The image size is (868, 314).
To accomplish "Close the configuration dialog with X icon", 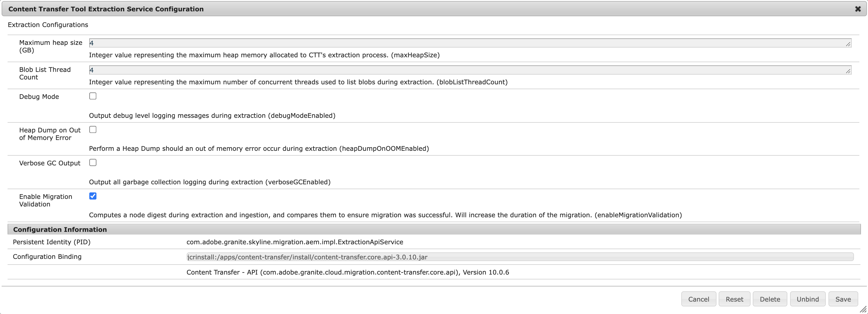I will (857, 9).
